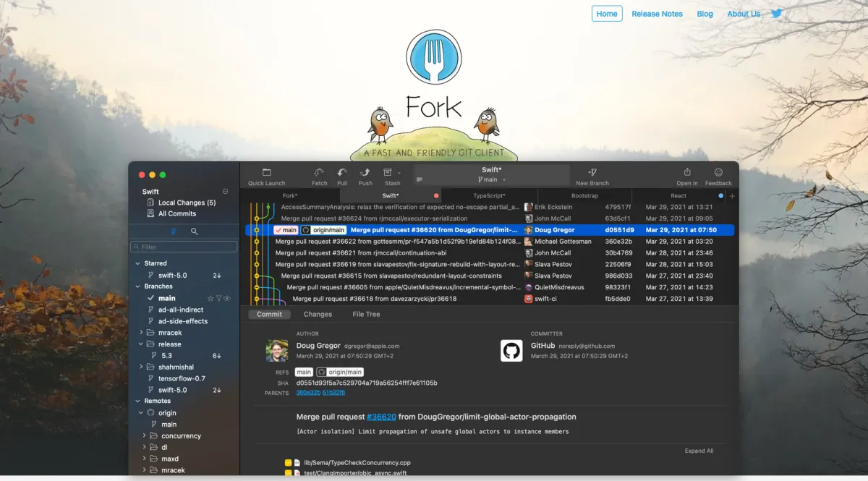This screenshot has width=868, height=481.
Task: Go to Home in the website navigation
Action: point(607,14)
